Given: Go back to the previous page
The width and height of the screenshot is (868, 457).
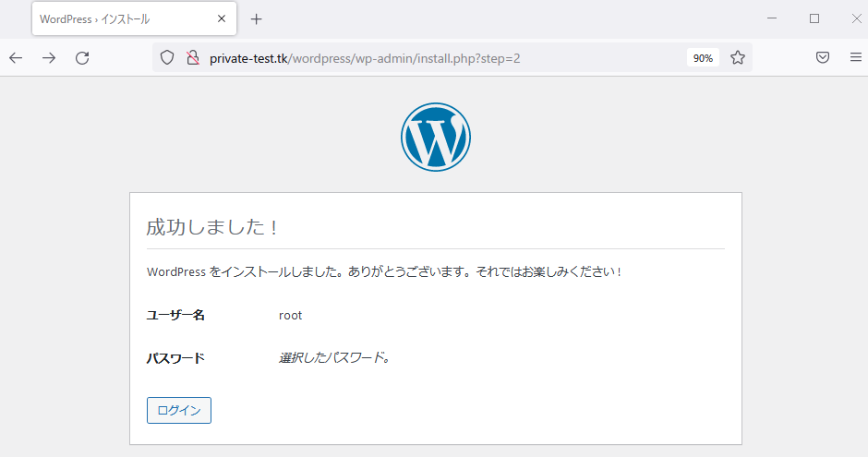Looking at the screenshot, I should [x=16, y=57].
